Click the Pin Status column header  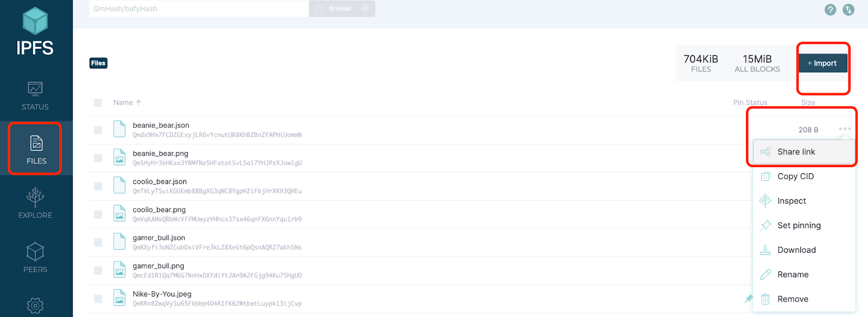750,103
